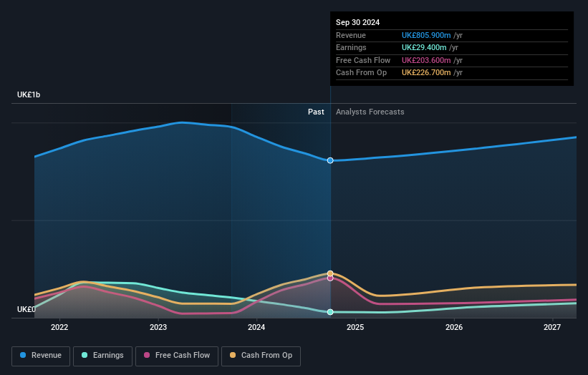Viewport: 588px width, 375px height.
Task: Select the 2026 x-axis label
Action: pyautogui.click(x=454, y=327)
